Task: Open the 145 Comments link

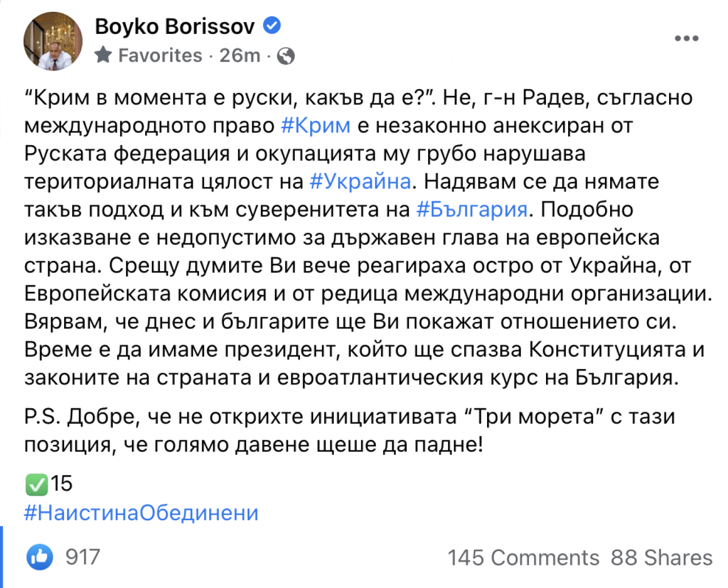Action: (x=523, y=558)
